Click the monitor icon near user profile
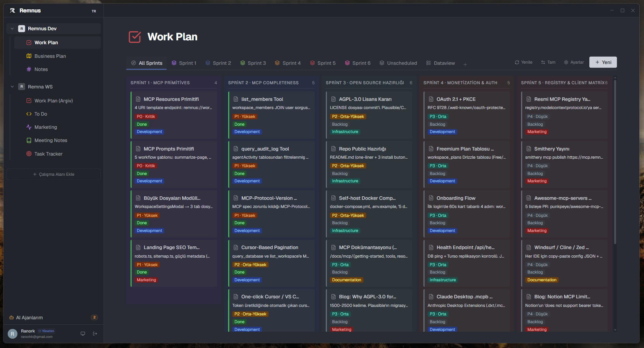Screen dimensions: 644x348 [x=83, y=334]
